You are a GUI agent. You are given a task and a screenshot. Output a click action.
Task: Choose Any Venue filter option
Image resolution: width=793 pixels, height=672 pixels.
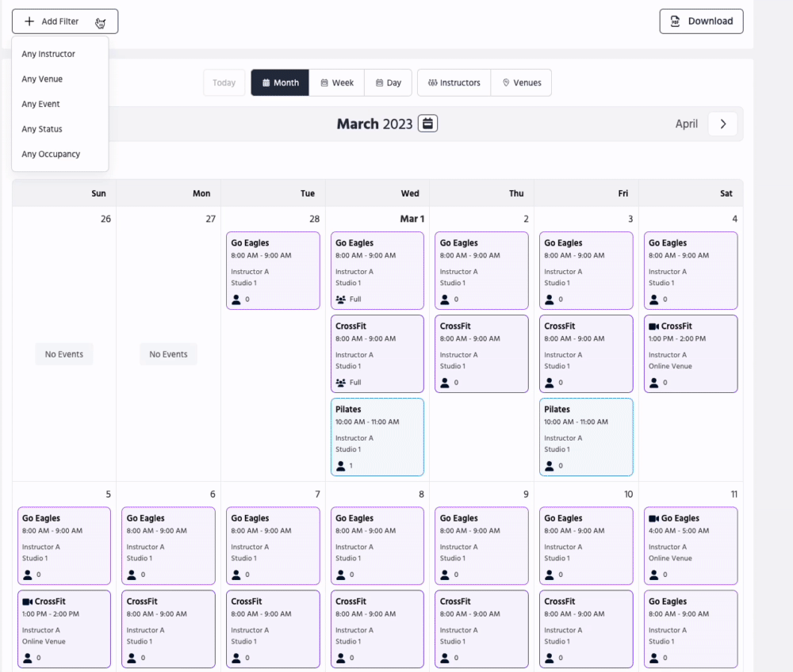tap(42, 79)
